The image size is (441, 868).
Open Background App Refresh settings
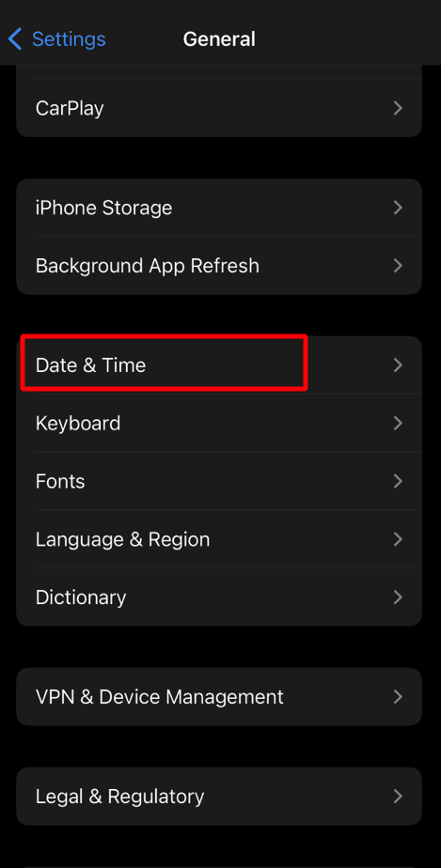[219, 266]
